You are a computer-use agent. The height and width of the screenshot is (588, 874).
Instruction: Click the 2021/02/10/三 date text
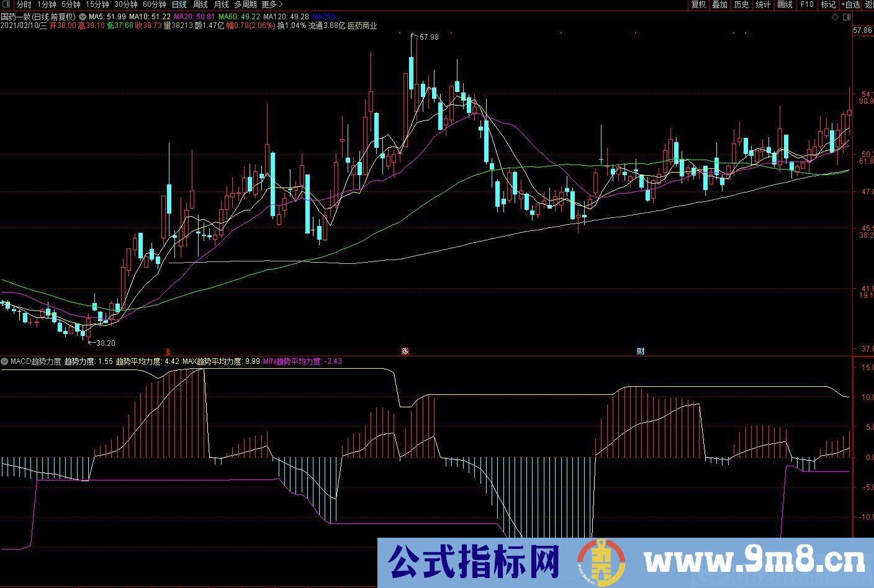click(x=24, y=26)
